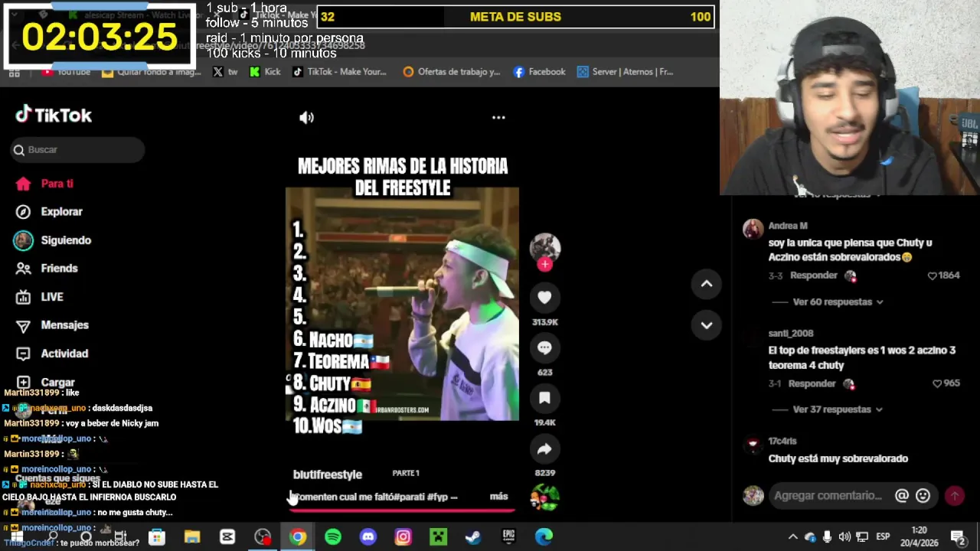Open 17c4ris commenter profile
The height and width of the screenshot is (551, 980).
tap(782, 442)
